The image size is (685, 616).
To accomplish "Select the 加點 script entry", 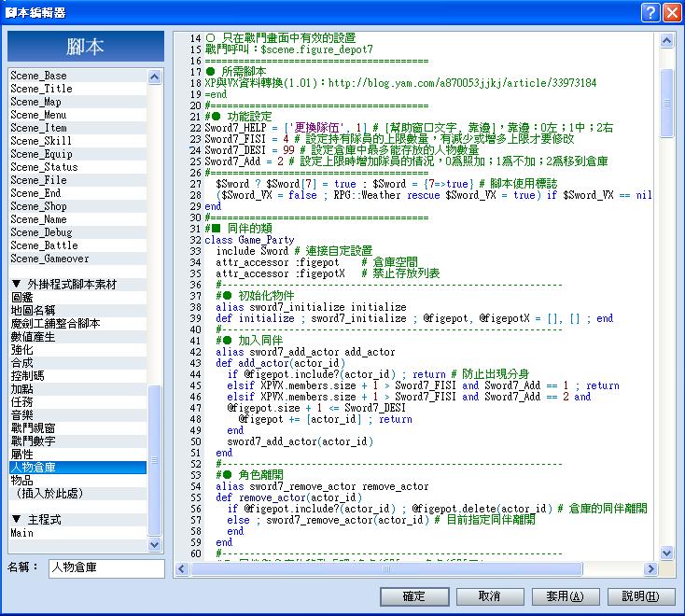I will pos(77,389).
